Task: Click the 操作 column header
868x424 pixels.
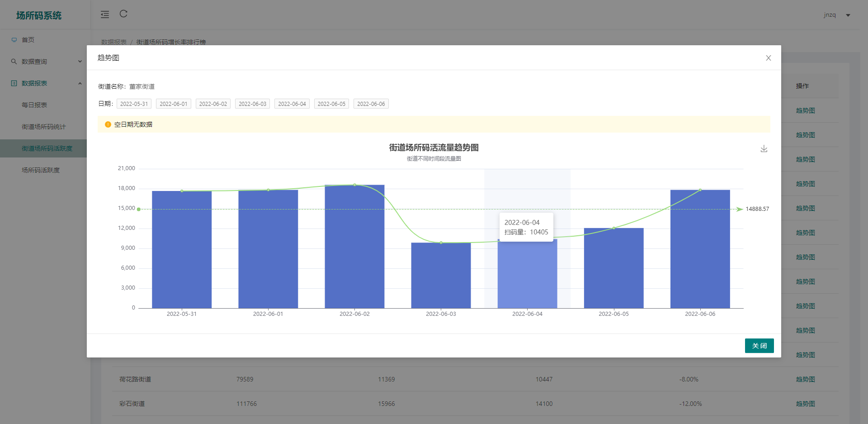Action: point(802,86)
